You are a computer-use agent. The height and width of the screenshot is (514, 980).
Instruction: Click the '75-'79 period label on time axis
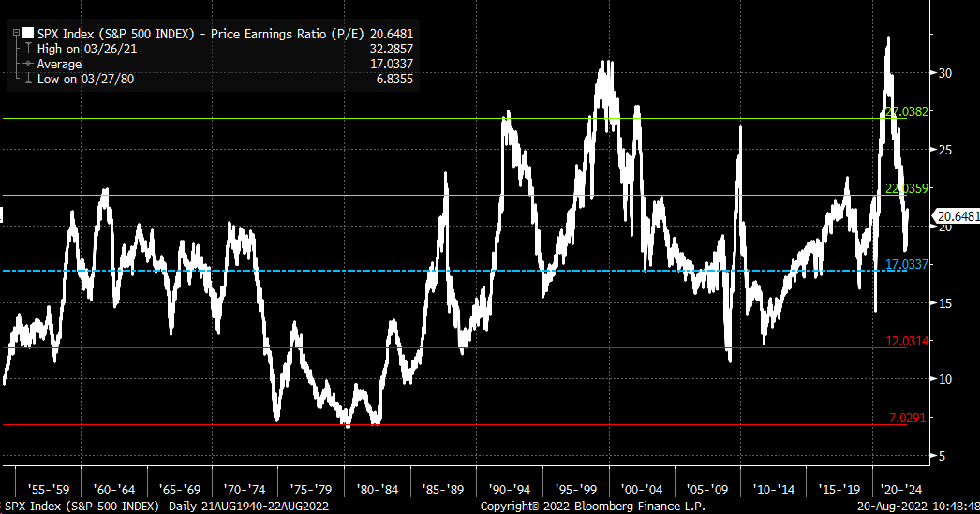coord(311,490)
